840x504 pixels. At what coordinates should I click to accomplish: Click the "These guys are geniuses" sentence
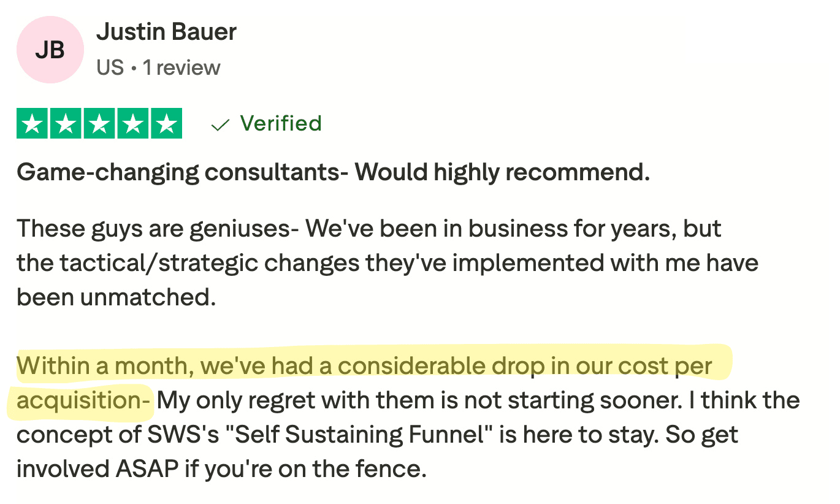coord(156,229)
